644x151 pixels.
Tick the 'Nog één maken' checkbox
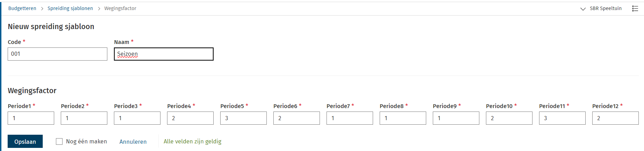click(59, 141)
